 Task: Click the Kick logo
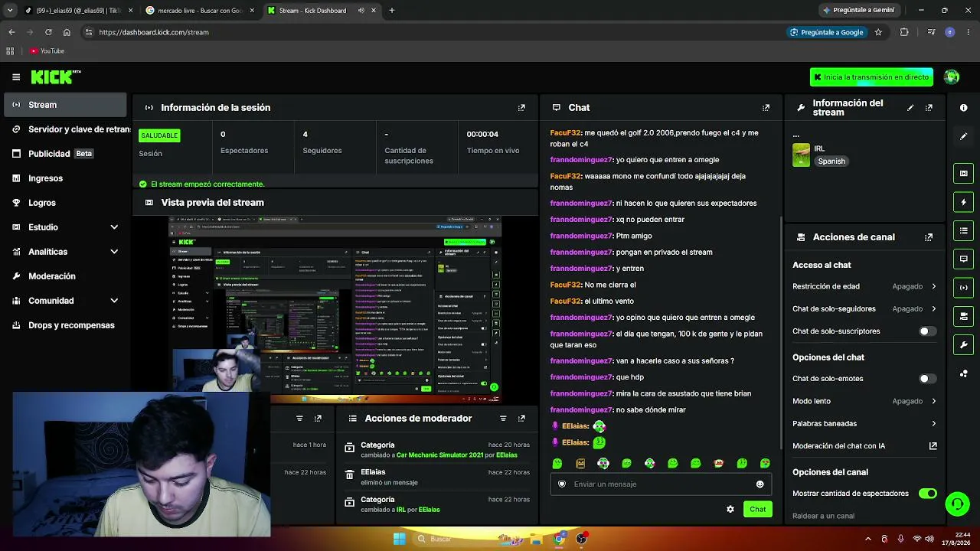click(56, 77)
